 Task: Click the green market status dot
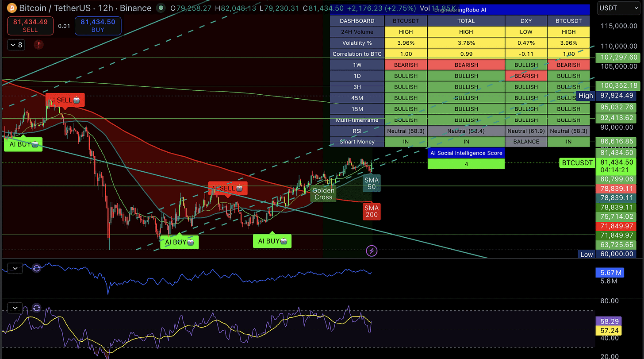click(162, 8)
